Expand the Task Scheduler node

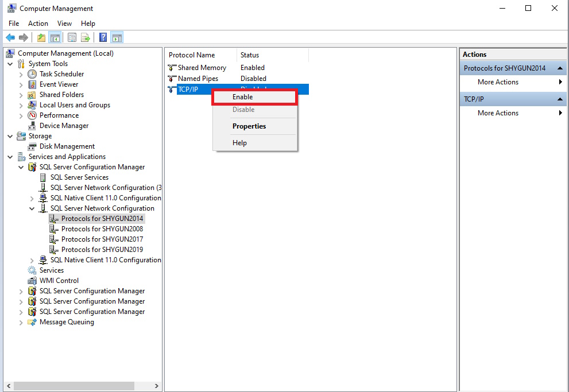tap(21, 75)
